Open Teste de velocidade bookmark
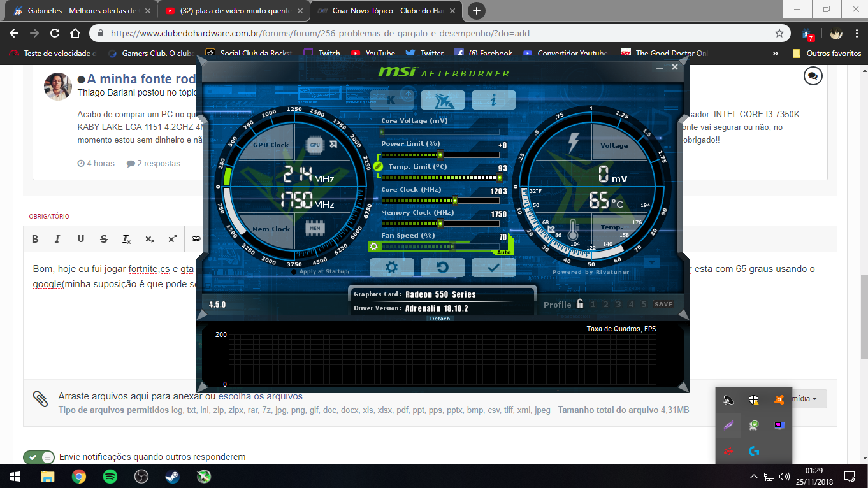Viewport: 868px width, 488px height. click(52, 54)
